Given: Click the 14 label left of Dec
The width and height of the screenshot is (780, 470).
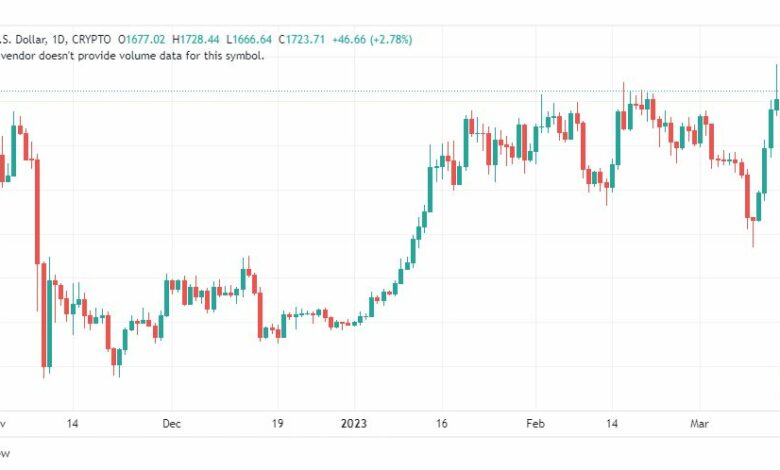Looking at the screenshot, I should (x=73, y=423).
